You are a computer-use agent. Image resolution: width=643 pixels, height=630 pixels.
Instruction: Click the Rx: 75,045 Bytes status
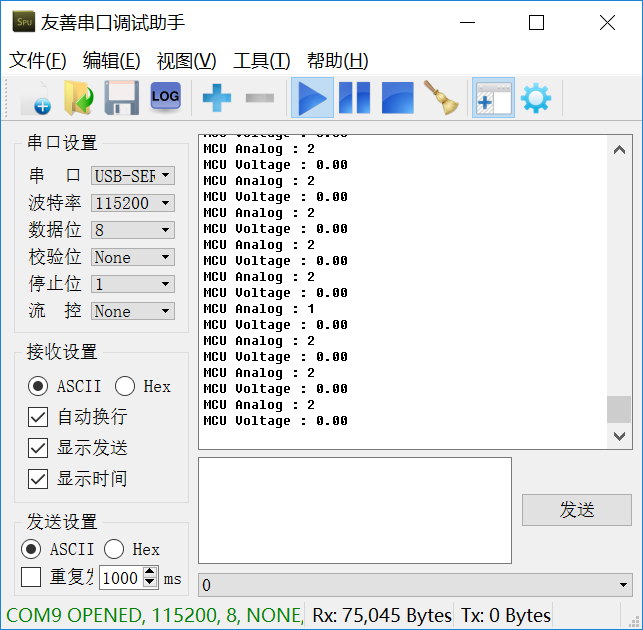(x=381, y=615)
